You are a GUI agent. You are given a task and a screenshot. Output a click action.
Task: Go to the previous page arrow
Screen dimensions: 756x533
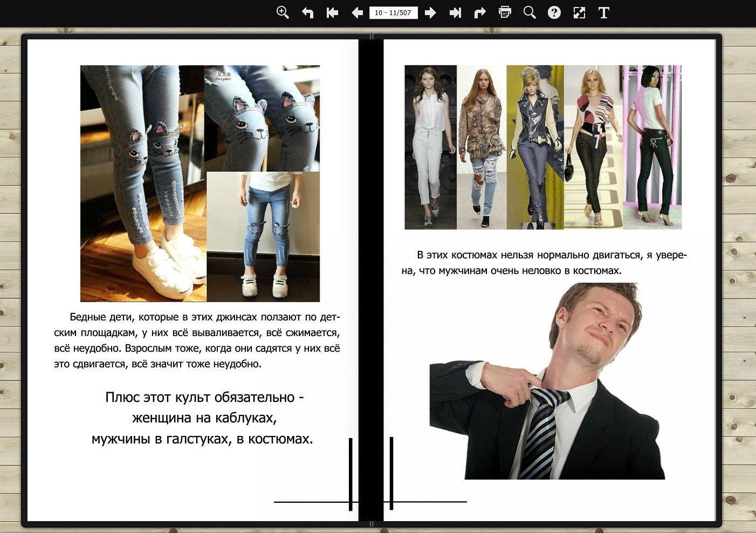(357, 12)
